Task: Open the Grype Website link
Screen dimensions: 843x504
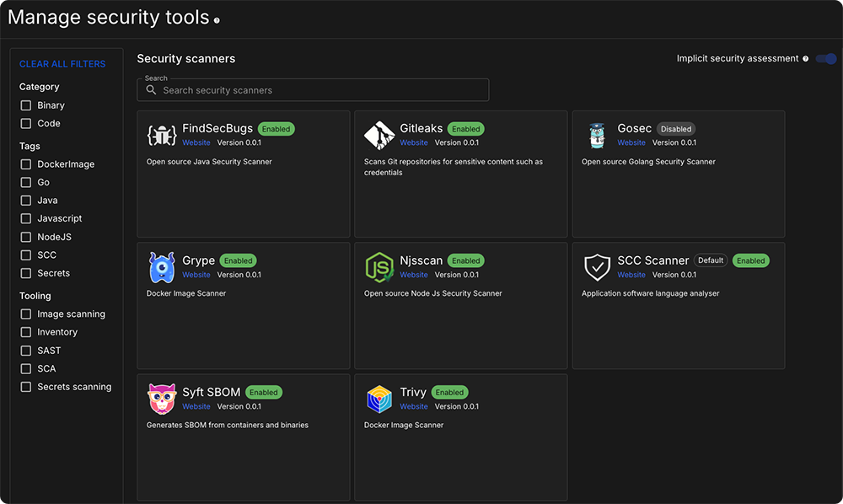Action: [x=196, y=275]
